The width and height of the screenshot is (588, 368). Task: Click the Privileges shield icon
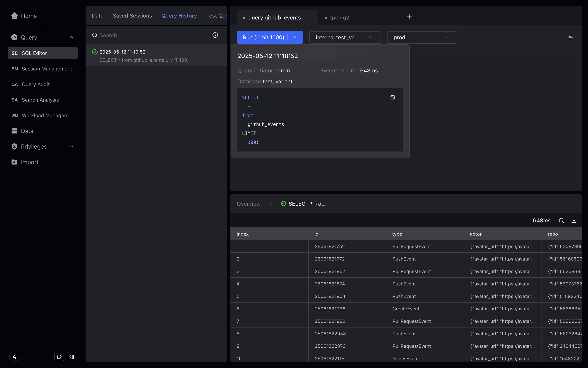(14, 146)
